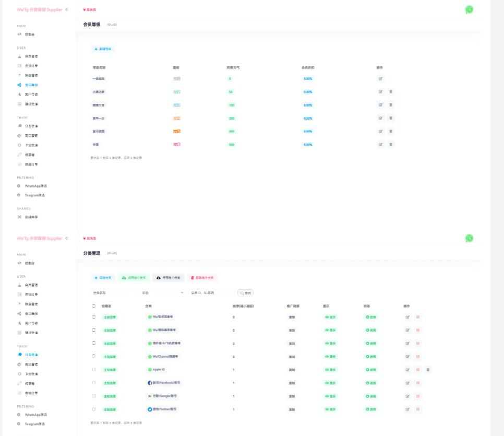Open the WhatsApp avatar in the upper page header
The width and height of the screenshot is (504, 436).
point(469,9)
